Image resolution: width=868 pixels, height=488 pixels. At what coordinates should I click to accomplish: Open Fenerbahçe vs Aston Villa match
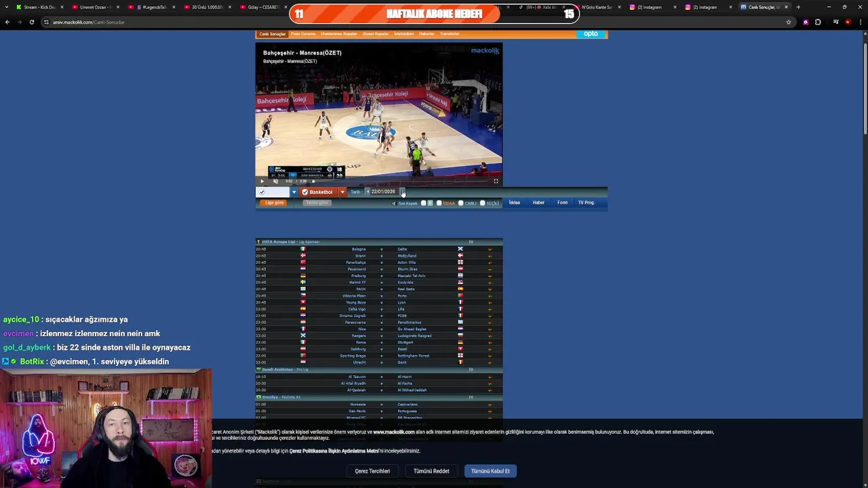(379, 262)
